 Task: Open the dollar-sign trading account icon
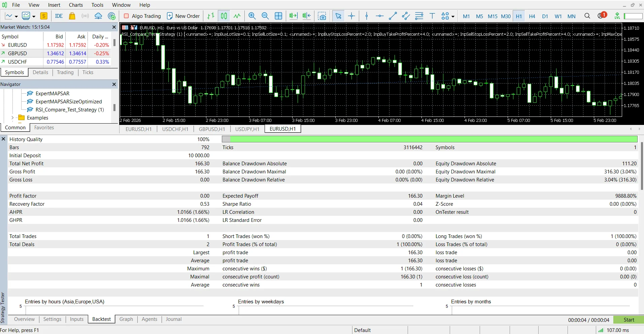click(x=44, y=16)
